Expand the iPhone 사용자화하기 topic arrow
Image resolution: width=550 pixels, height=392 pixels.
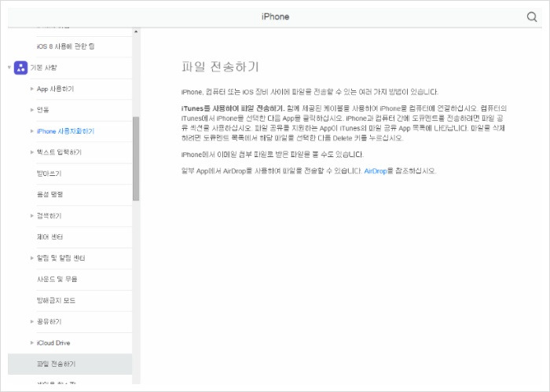coord(32,131)
